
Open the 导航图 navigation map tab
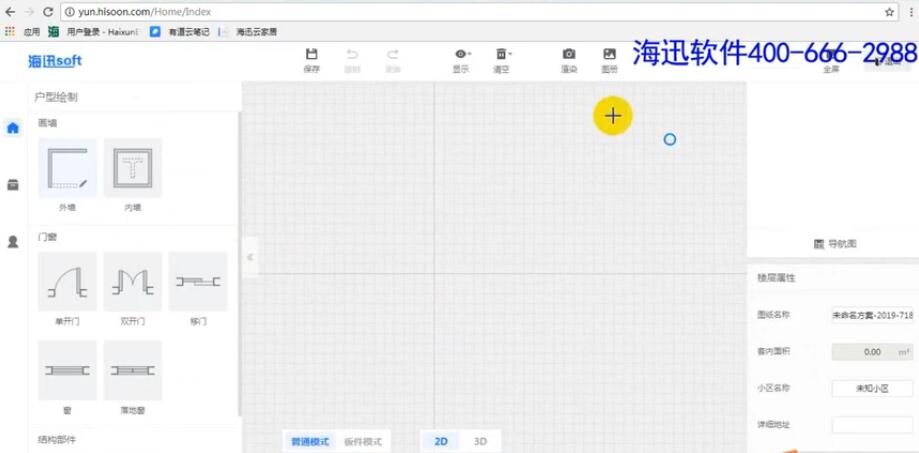tap(836, 244)
